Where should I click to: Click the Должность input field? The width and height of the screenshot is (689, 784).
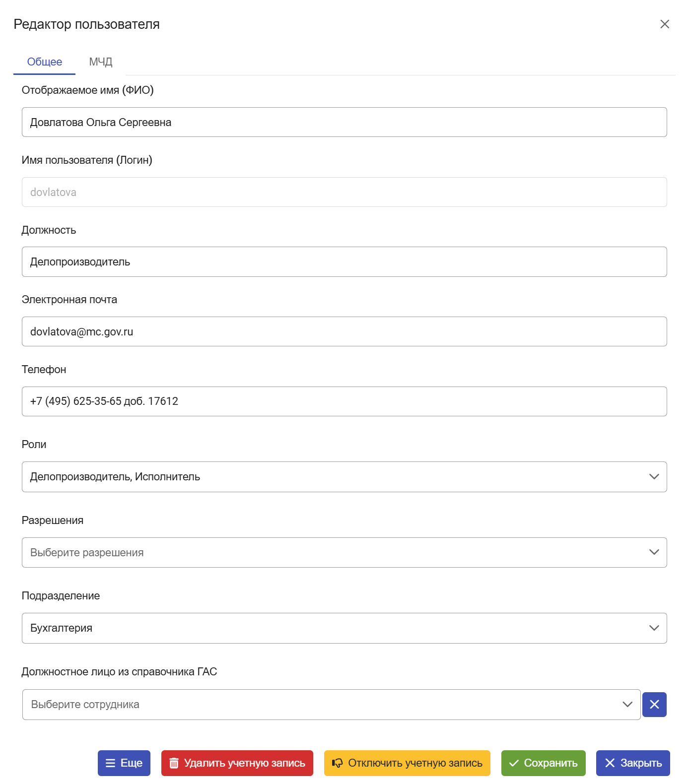click(344, 261)
